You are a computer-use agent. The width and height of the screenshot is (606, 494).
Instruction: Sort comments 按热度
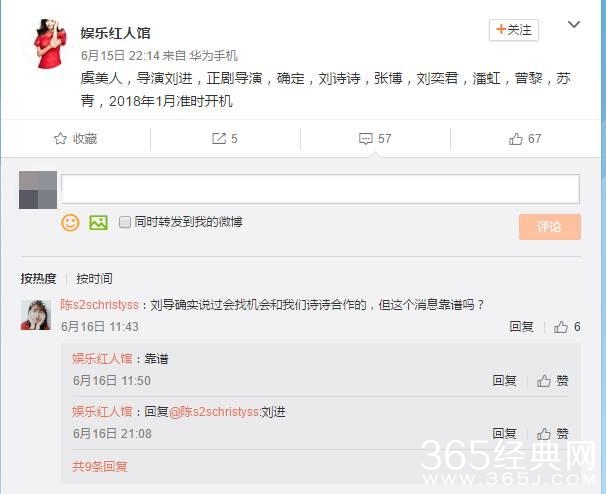point(38,278)
